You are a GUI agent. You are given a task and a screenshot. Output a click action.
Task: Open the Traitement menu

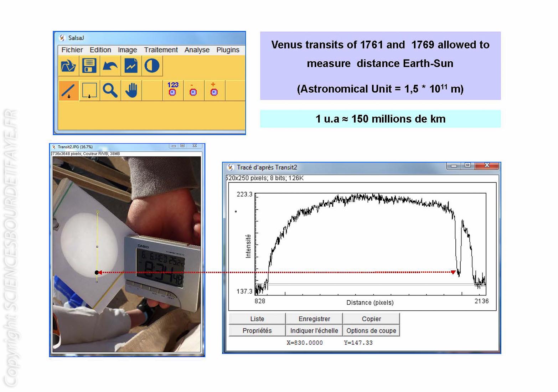pyautogui.click(x=161, y=50)
